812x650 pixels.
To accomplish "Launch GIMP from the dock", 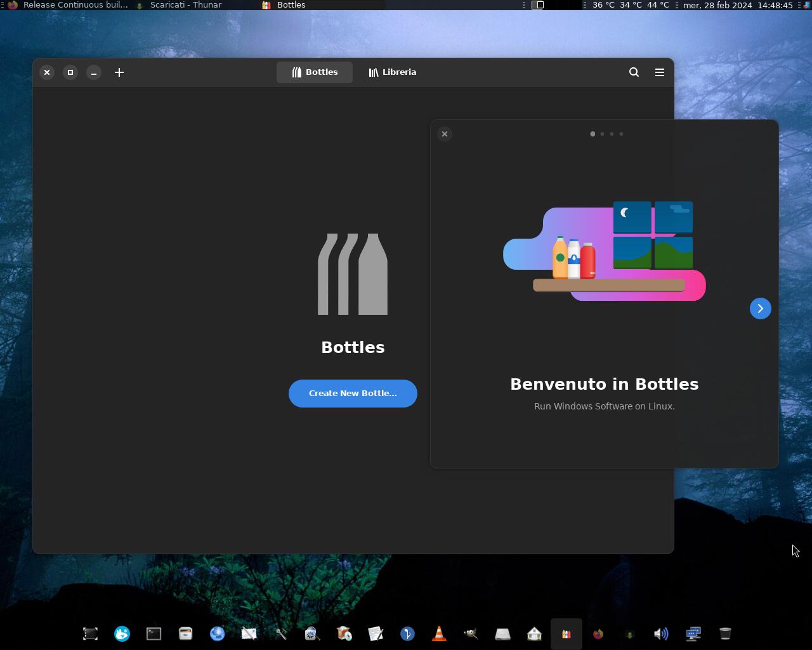I will point(471,633).
